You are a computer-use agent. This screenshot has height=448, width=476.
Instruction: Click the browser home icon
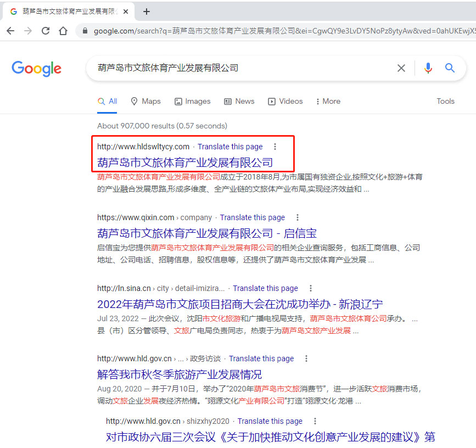[x=63, y=31]
